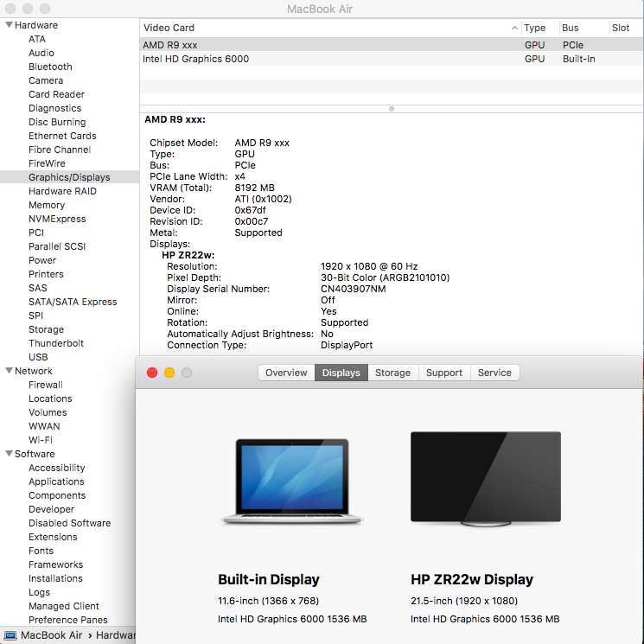Select Fibre Channel entry
Image resolution: width=644 pixels, height=644 pixels.
pyautogui.click(x=60, y=150)
